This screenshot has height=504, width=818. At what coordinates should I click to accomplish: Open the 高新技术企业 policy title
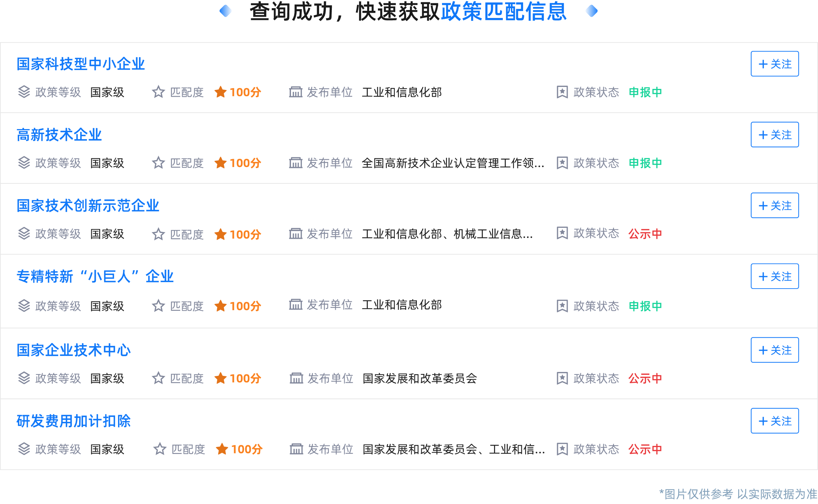tap(59, 135)
